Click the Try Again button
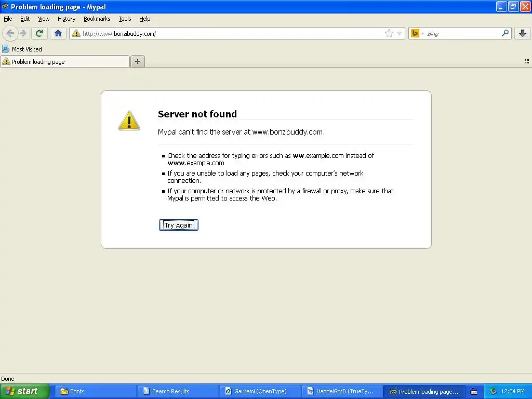 (x=179, y=225)
